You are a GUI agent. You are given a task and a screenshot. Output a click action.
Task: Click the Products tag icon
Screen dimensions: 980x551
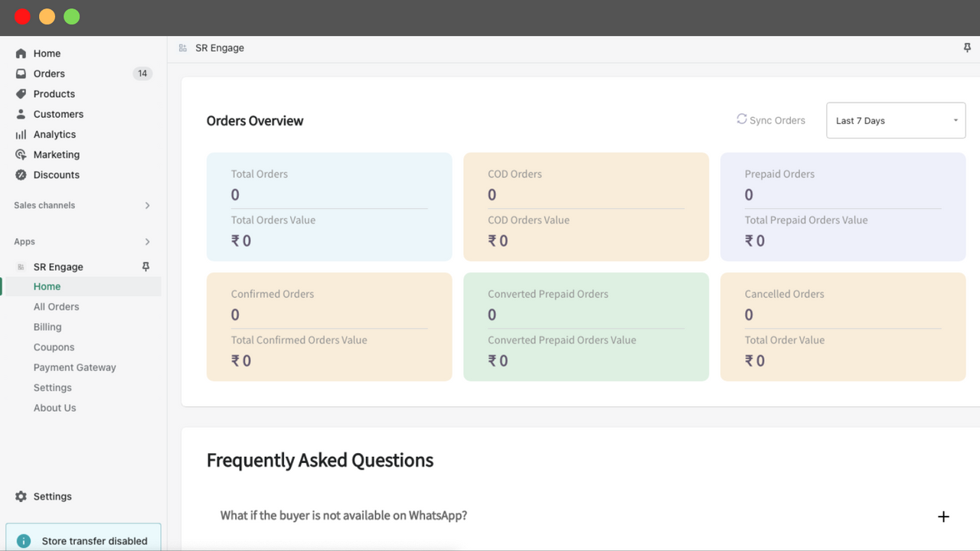21,94
